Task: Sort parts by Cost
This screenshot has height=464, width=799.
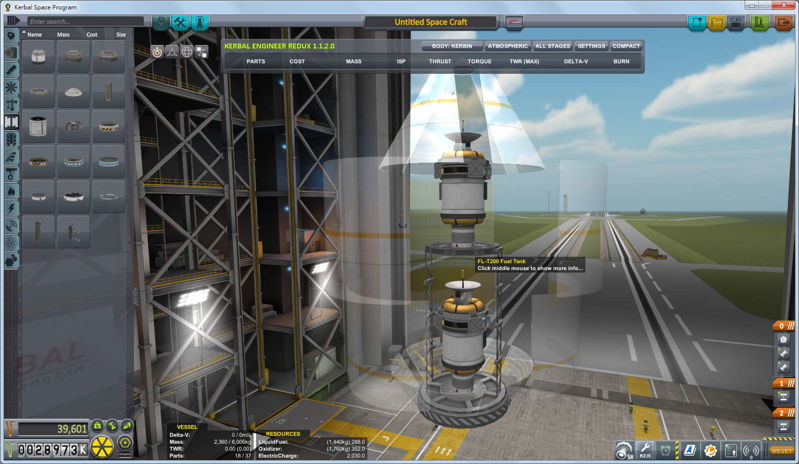Action: (92, 35)
